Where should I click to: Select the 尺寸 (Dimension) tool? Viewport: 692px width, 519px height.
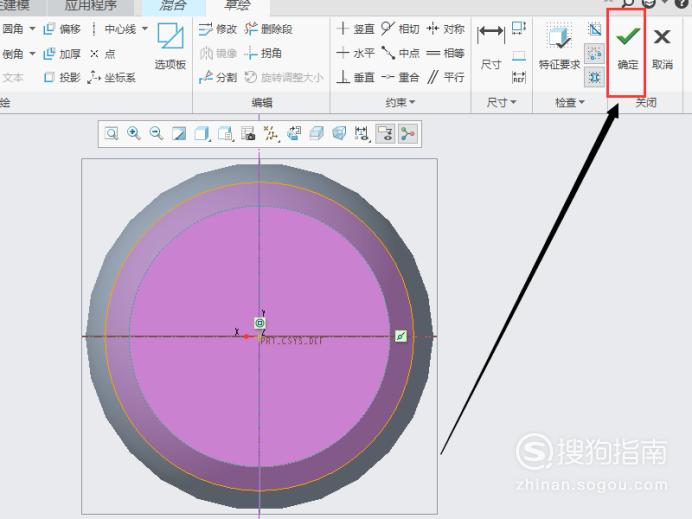click(491, 47)
